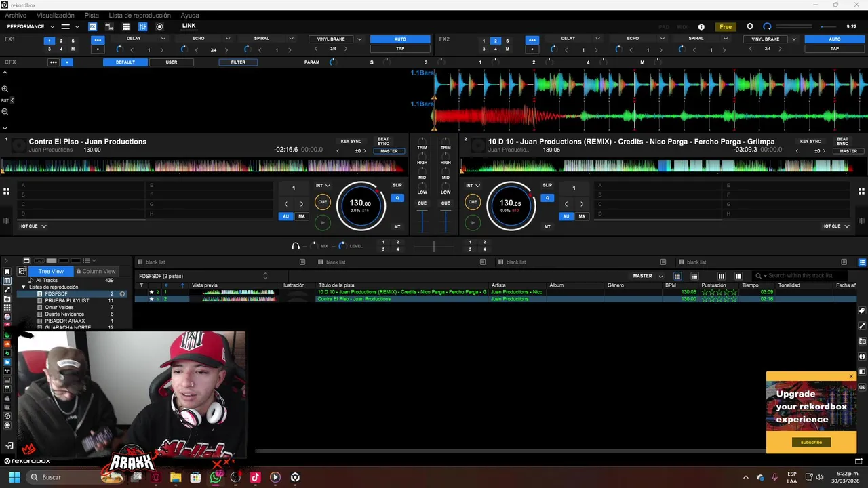Click the Windows Start button
The height and width of the screenshot is (488, 868).
pyautogui.click(x=14, y=477)
